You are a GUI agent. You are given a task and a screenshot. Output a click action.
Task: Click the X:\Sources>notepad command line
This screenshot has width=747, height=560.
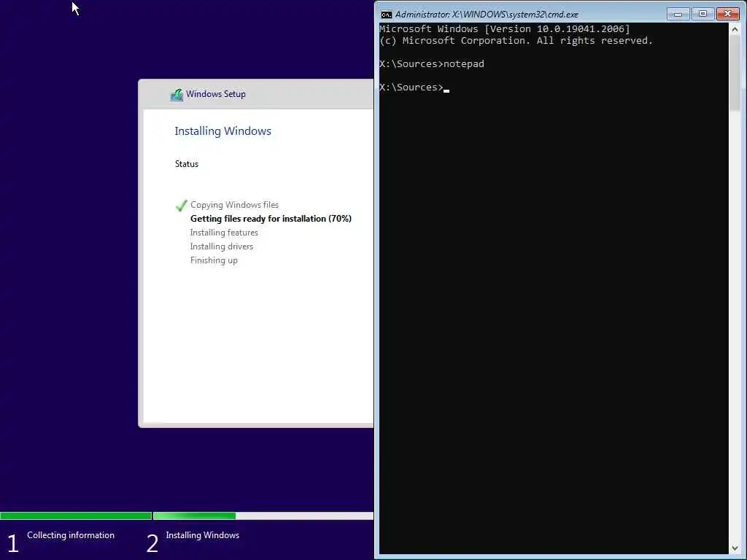point(432,64)
